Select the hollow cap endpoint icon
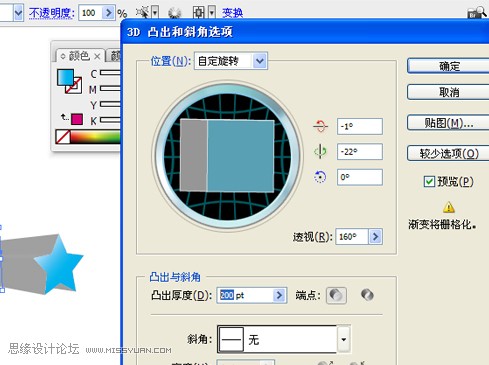The height and width of the screenshot is (365, 489). tap(367, 295)
